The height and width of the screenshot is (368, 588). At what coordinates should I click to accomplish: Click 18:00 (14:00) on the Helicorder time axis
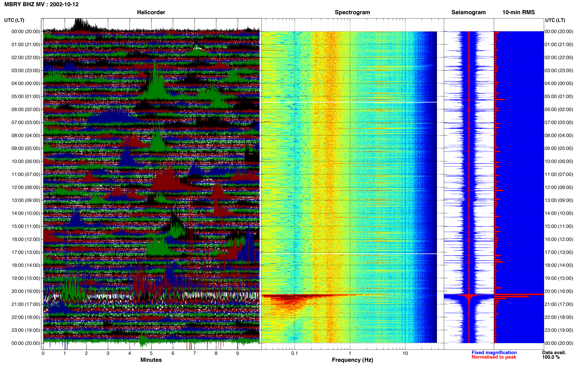[x=26, y=265]
